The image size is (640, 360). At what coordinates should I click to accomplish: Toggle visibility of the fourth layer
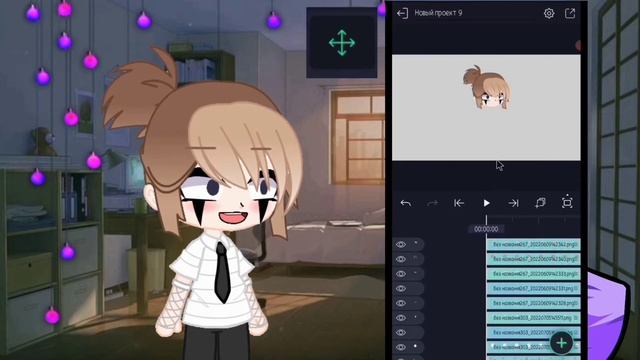tap(401, 289)
